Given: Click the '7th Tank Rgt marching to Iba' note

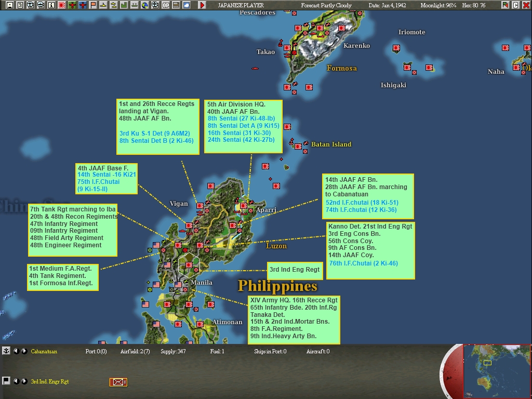Looking at the screenshot, I should pyautogui.click(x=73, y=230).
